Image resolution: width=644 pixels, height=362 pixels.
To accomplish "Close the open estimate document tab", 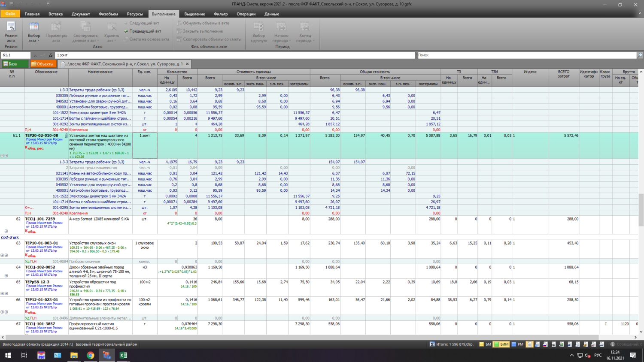I will click(187, 64).
